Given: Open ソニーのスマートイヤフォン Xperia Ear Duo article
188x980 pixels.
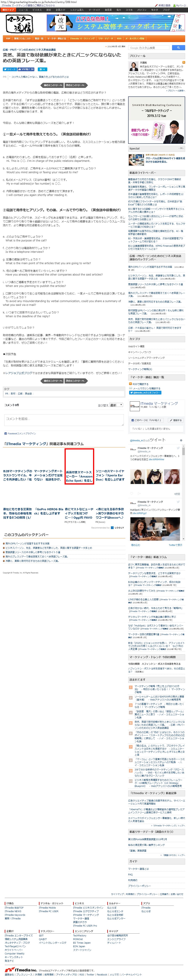Looking at the screenshot, I should click(x=110, y=475).
